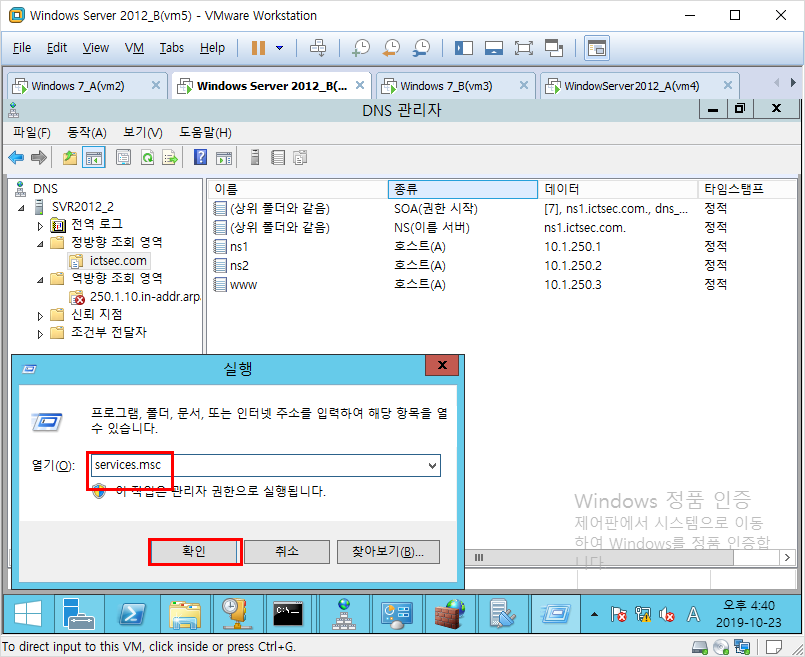Collapse the 역방향 조회 영역 node

click(x=40, y=280)
